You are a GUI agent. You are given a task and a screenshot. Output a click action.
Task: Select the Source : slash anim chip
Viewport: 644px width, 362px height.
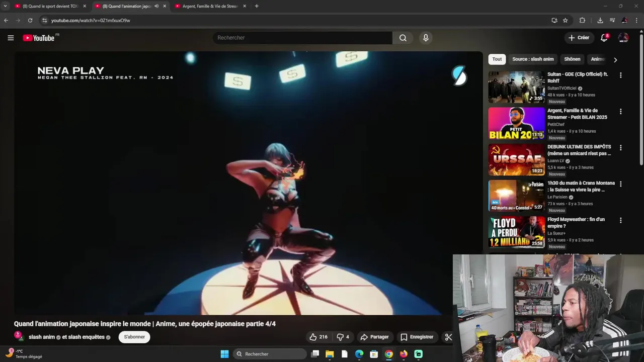(x=533, y=59)
